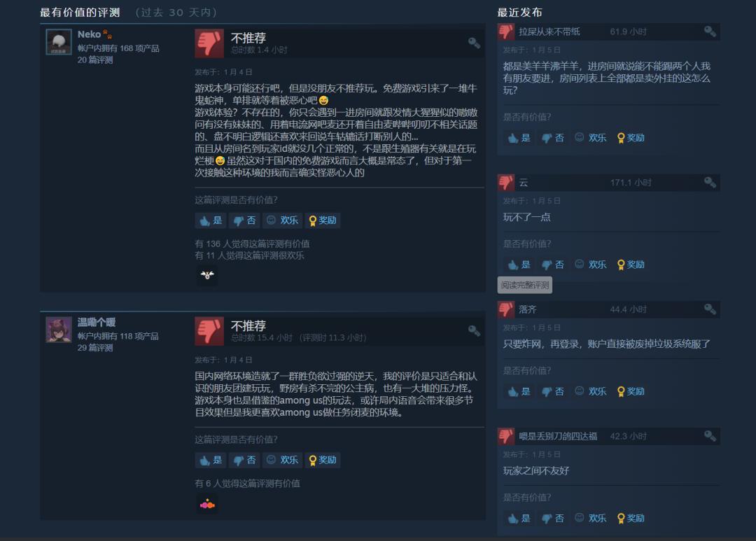Vote 否 on 喂是丢别刀鸽四达福's review

[x=552, y=518]
